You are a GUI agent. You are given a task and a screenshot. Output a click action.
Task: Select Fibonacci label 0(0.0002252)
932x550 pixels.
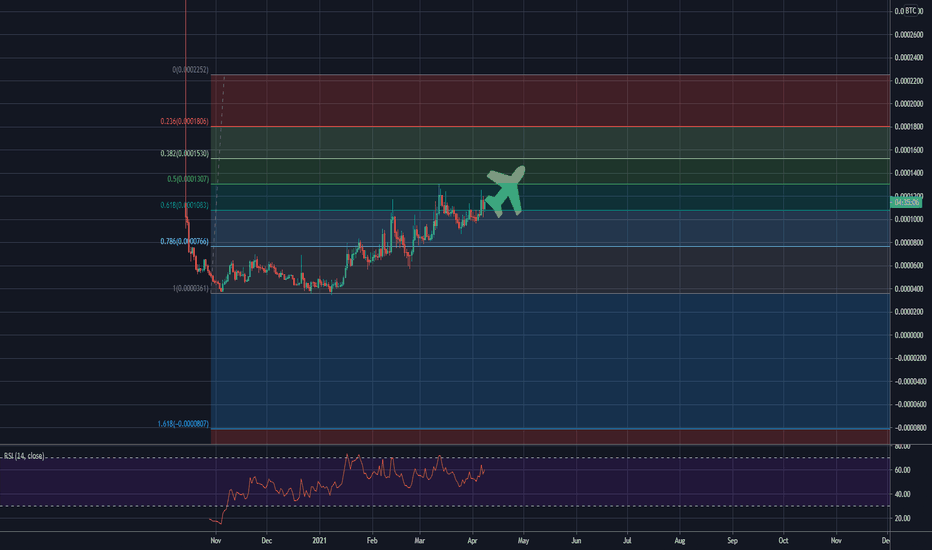190,70
